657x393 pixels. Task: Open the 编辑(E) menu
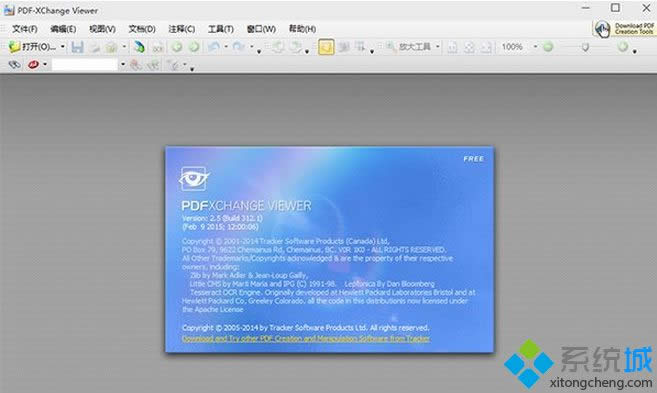click(63, 29)
